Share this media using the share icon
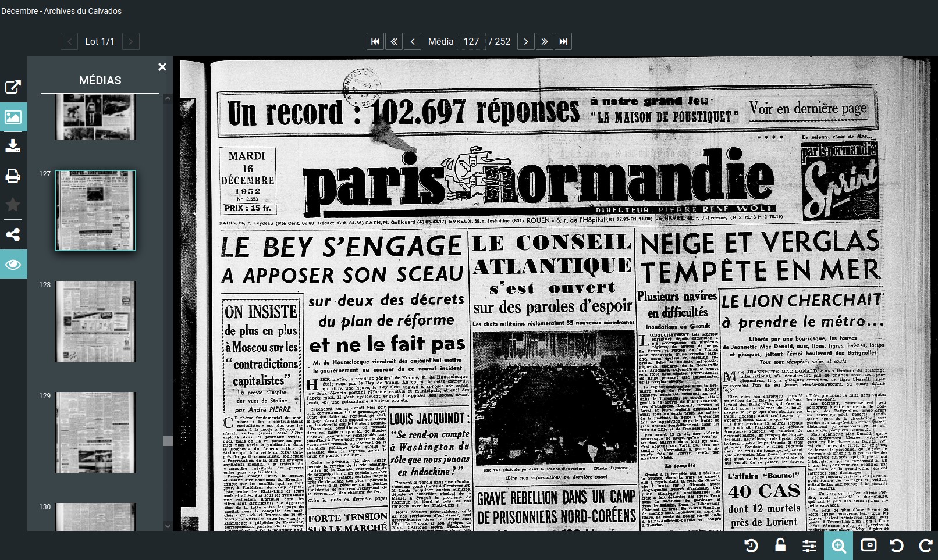The image size is (938, 560). 13,234
